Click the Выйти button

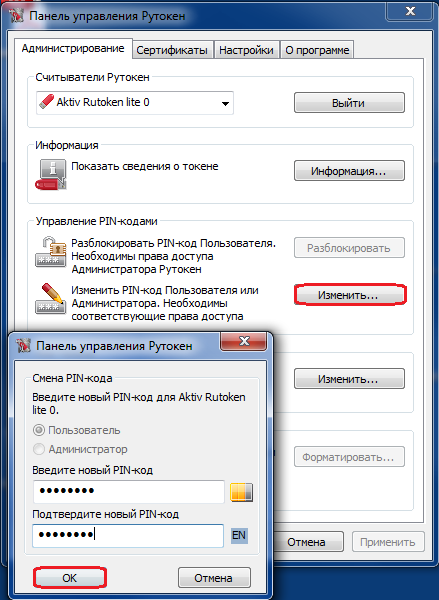(x=349, y=103)
